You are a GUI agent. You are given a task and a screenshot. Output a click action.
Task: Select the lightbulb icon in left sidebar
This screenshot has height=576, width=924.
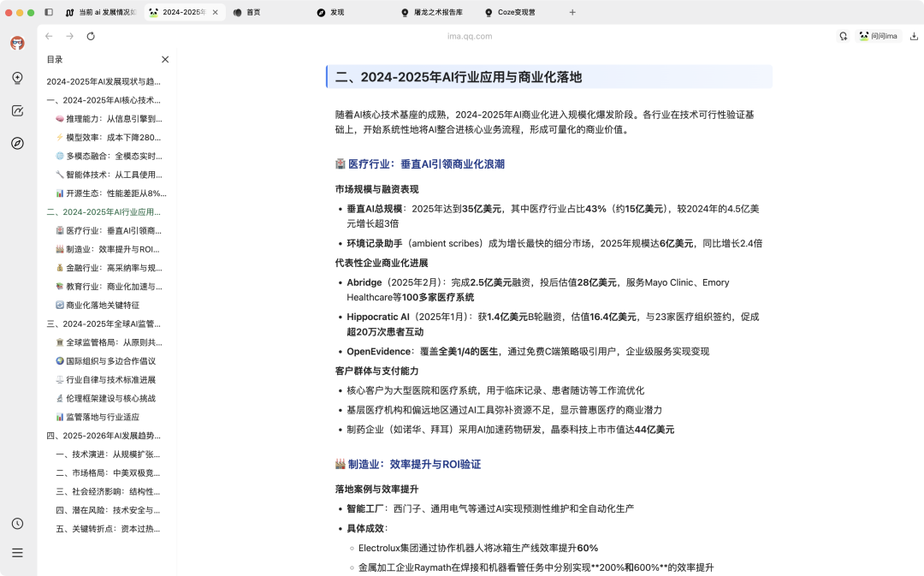17,78
